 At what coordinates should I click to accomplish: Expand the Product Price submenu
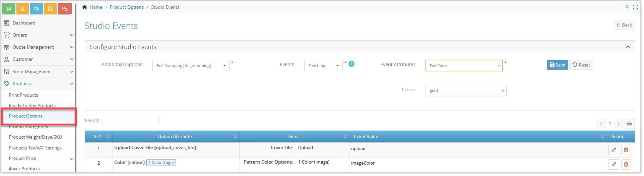[38, 158]
